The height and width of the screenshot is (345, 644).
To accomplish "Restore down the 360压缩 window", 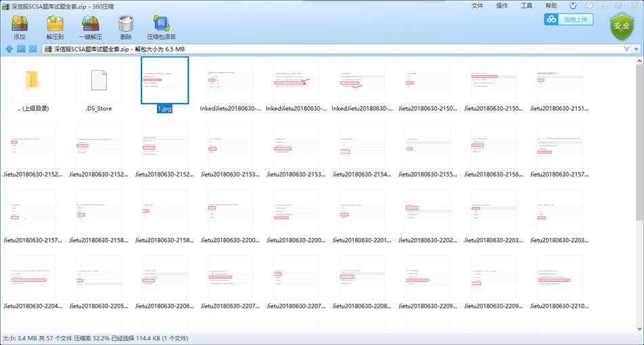I will 618,5.
